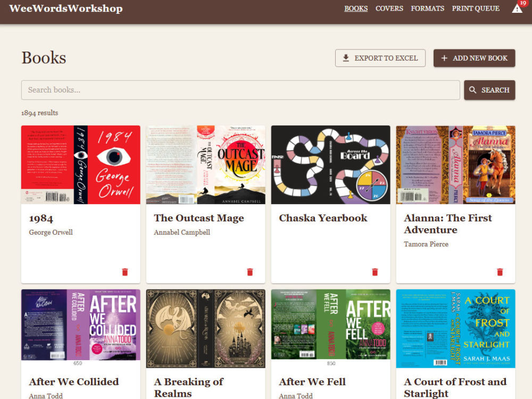Image resolution: width=532 pixels, height=399 pixels.
Task: Delete The Outcast Mage book
Action: tap(250, 272)
